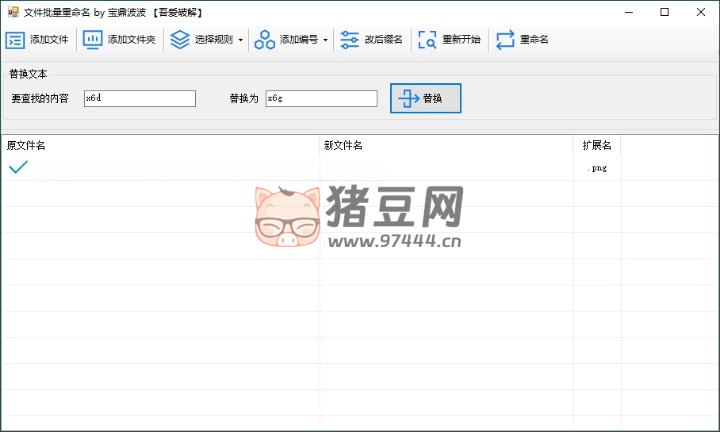Click the 扩展名 column header
This screenshot has height=432, width=720.
(597, 146)
